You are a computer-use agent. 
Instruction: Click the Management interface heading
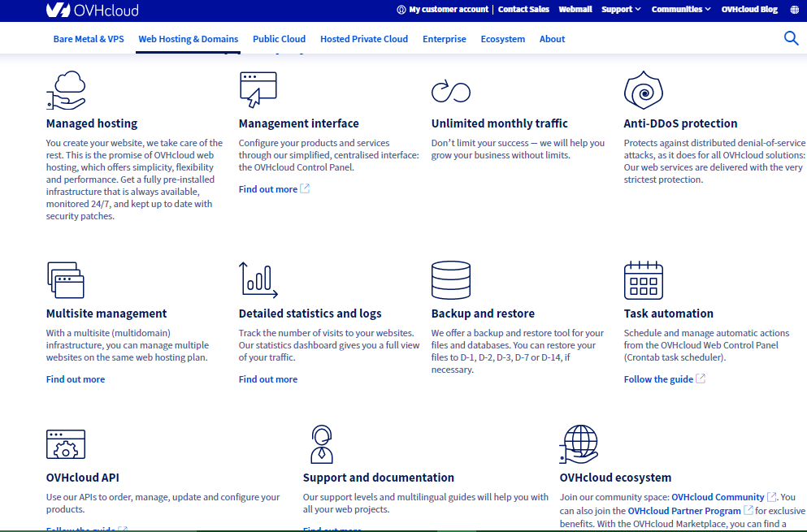[298, 123]
